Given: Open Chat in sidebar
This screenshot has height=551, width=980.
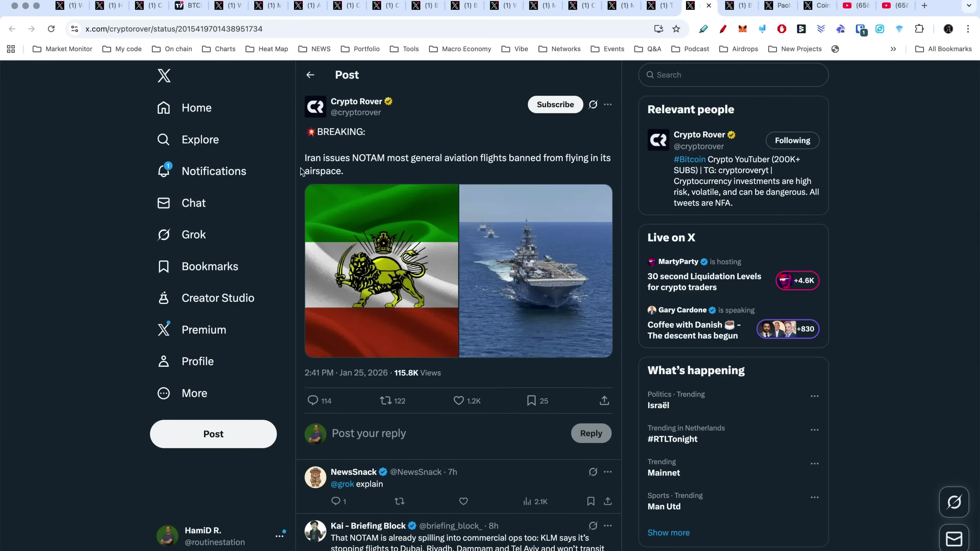Looking at the screenshot, I should [181, 203].
